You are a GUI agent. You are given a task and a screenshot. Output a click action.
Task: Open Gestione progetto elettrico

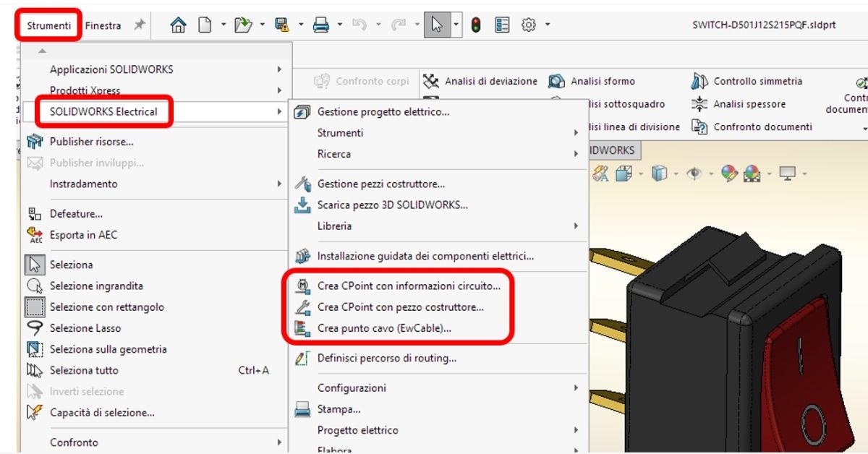pyautogui.click(x=383, y=112)
